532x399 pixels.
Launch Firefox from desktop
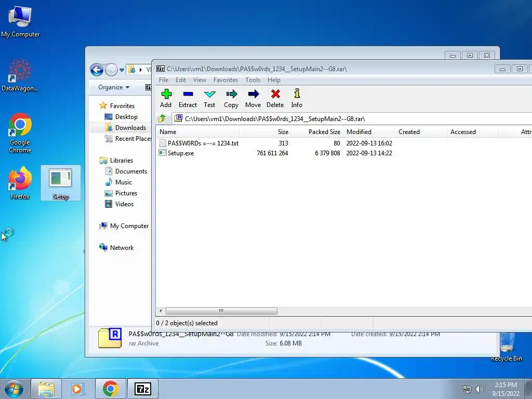coord(20,182)
